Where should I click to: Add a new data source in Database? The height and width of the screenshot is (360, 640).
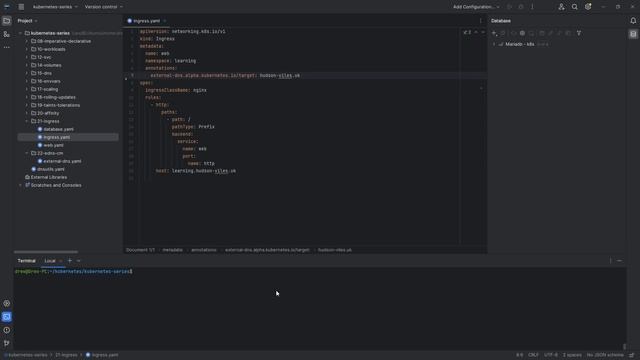click(494, 33)
